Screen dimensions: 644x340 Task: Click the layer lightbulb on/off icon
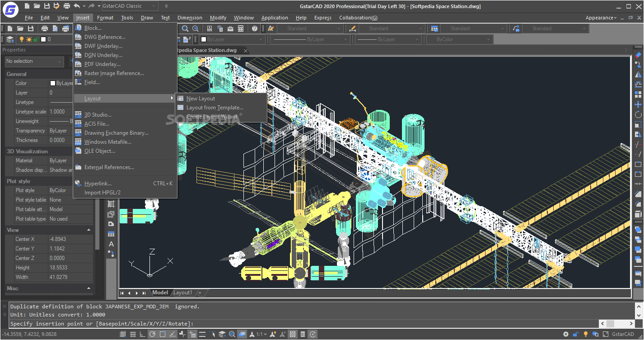pyautogui.click(x=21, y=39)
